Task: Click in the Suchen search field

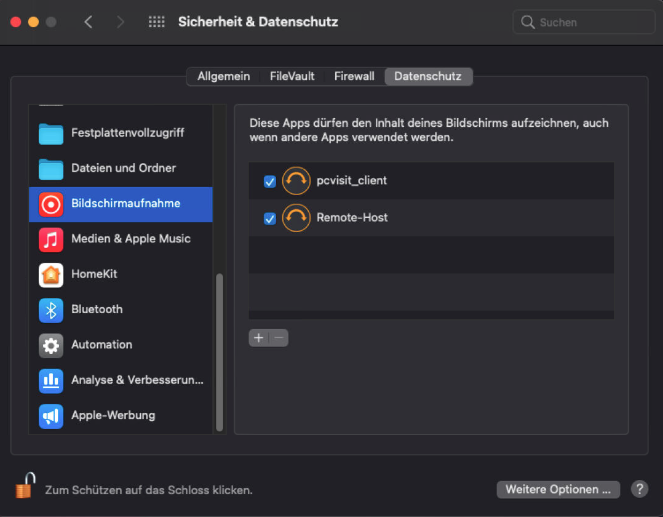Action: pyautogui.click(x=585, y=22)
